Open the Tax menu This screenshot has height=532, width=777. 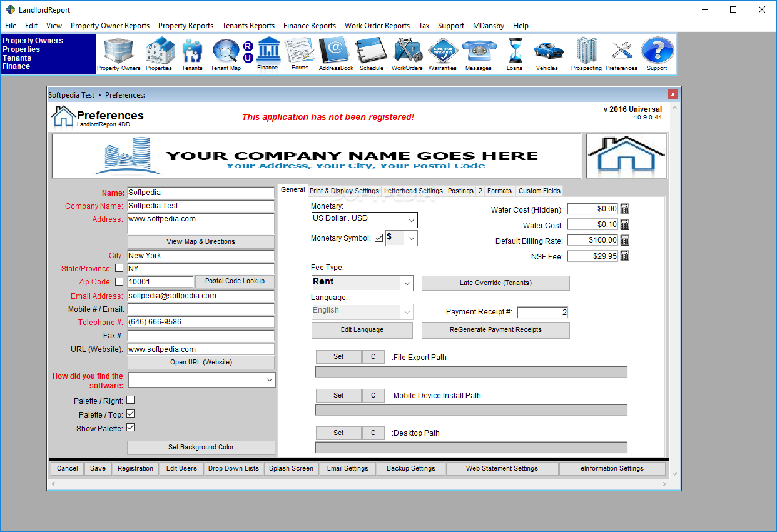point(424,26)
